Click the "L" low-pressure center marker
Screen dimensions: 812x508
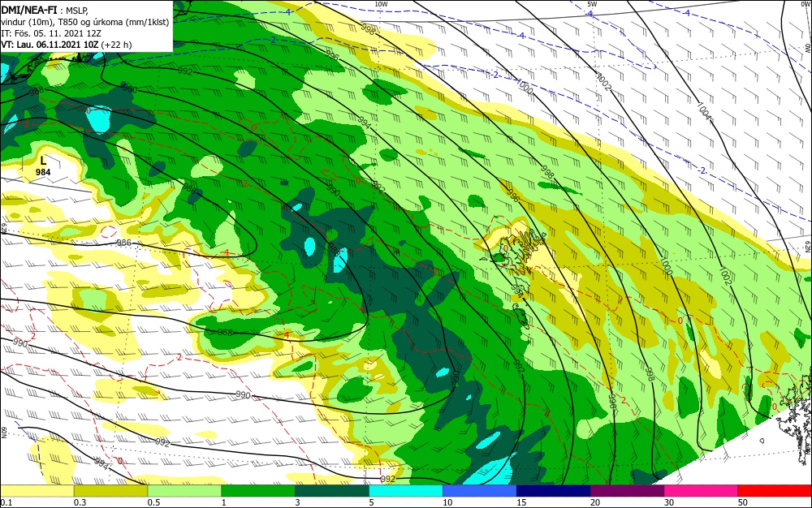coord(43,161)
